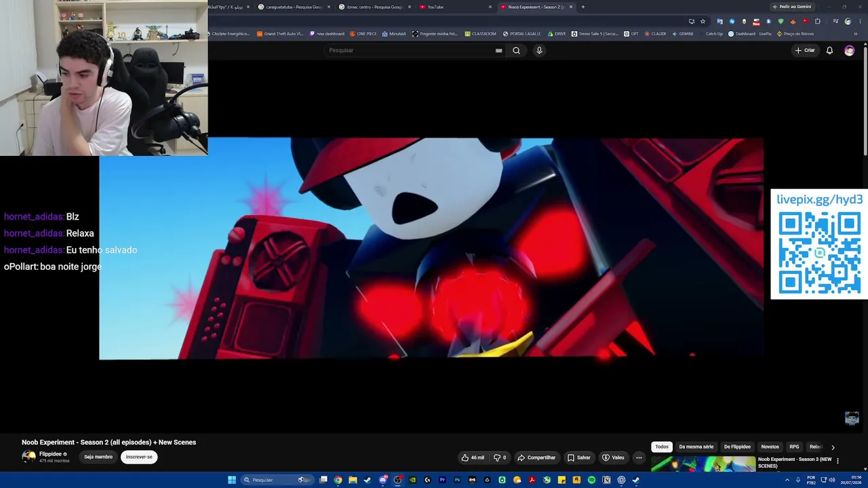Open the PORTAL LASALLE bookmark
This screenshot has width=868, height=488.
point(521,34)
